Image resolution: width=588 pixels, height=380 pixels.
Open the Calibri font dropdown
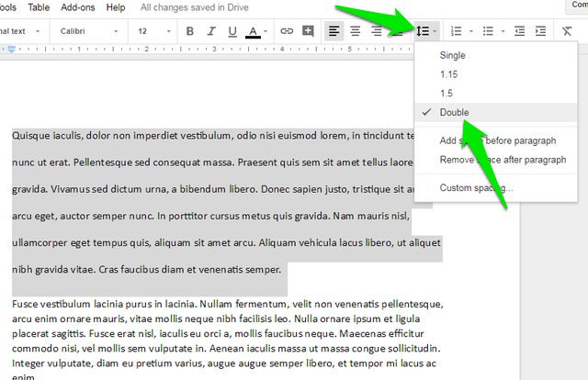click(89, 31)
